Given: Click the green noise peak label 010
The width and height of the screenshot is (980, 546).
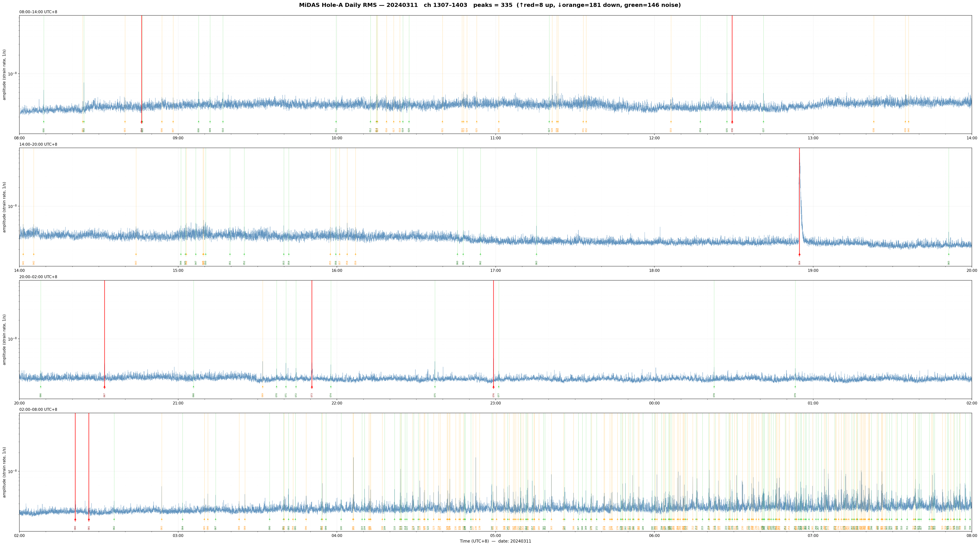Looking at the screenshot, I should click(223, 130).
